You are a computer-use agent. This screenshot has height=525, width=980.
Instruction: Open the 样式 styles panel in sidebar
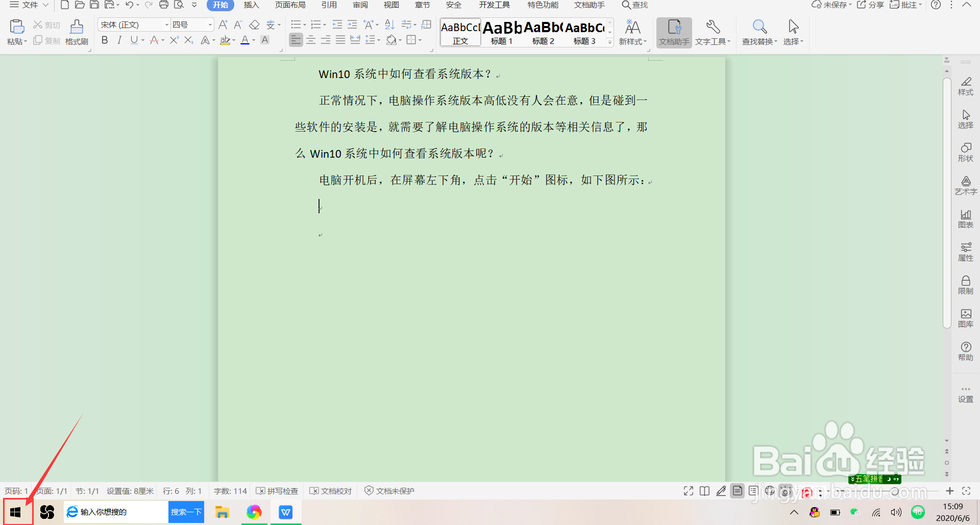[x=966, y=86]
